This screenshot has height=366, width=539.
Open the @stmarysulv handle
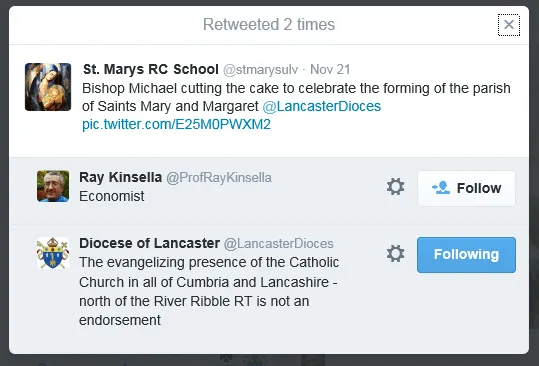click(x=260, y=70)
